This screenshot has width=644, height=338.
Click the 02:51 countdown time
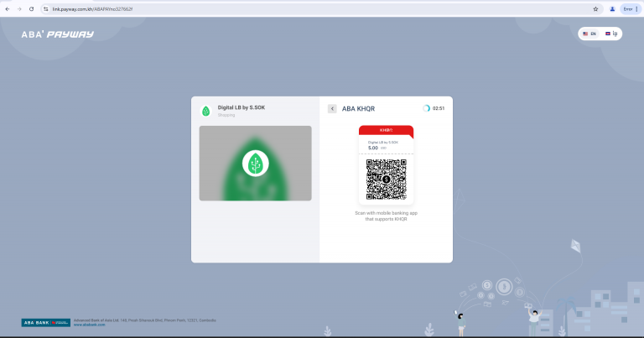(x=439, y=108)
